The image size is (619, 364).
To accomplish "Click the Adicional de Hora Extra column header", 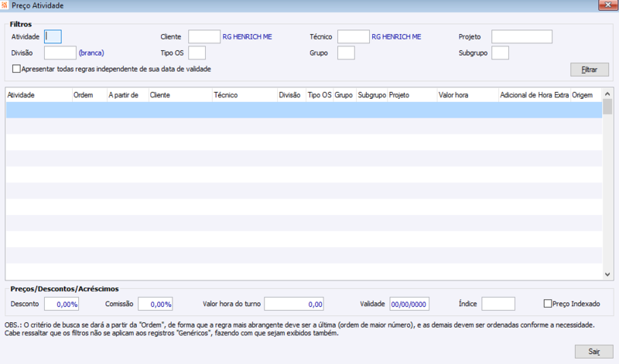I will point(535,95).
